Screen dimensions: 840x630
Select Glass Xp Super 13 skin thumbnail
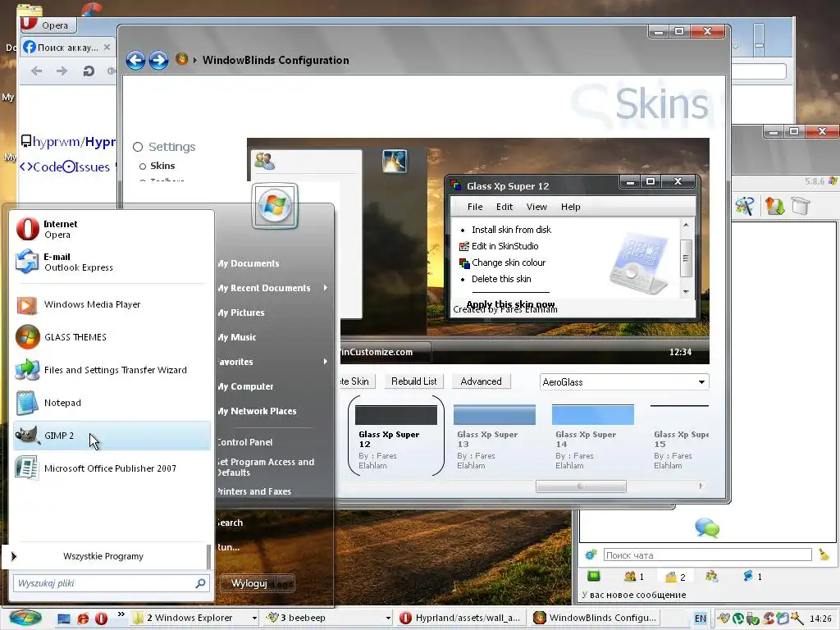coord(494,437)
